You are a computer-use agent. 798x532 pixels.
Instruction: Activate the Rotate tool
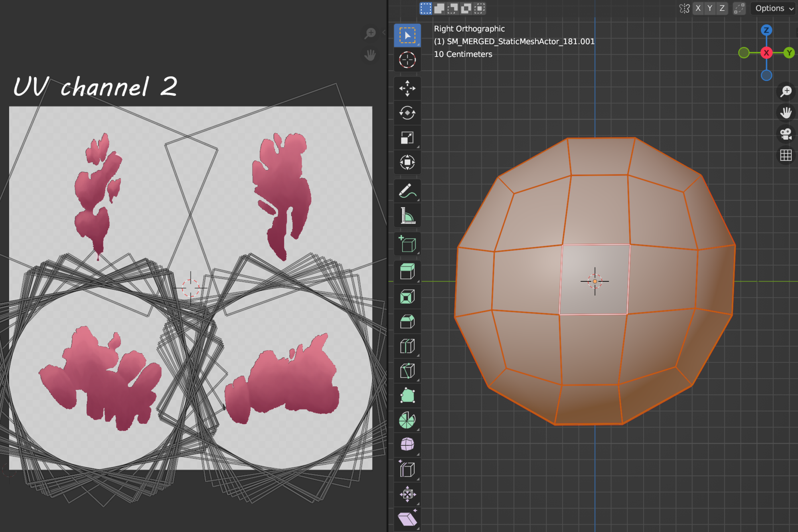(x=407, y=113)
